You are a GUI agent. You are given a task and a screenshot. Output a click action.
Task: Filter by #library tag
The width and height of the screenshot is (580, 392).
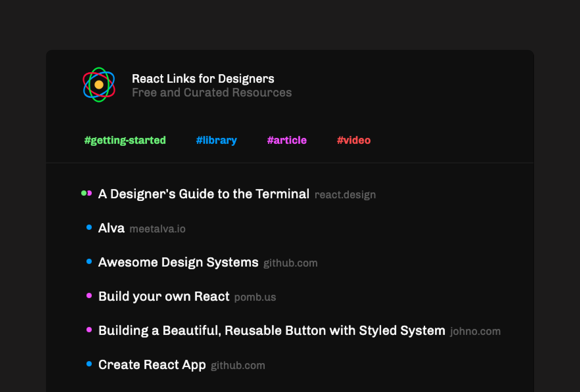pyautogui.click(x=217, y=140)
